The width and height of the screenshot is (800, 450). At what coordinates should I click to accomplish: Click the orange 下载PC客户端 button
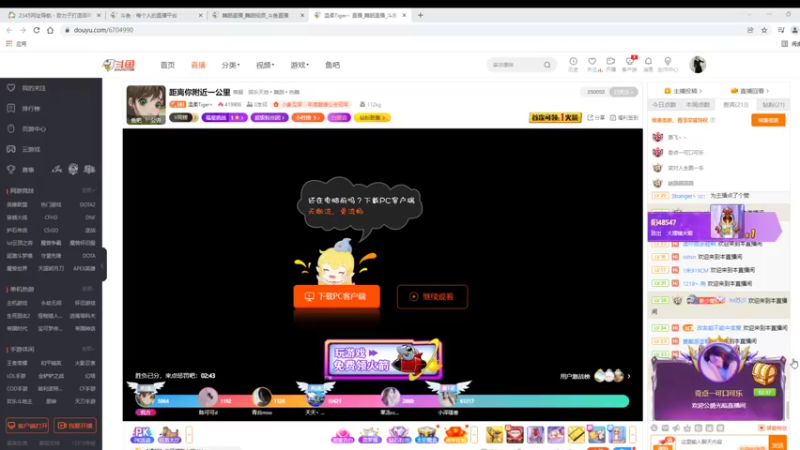[337, 296]
